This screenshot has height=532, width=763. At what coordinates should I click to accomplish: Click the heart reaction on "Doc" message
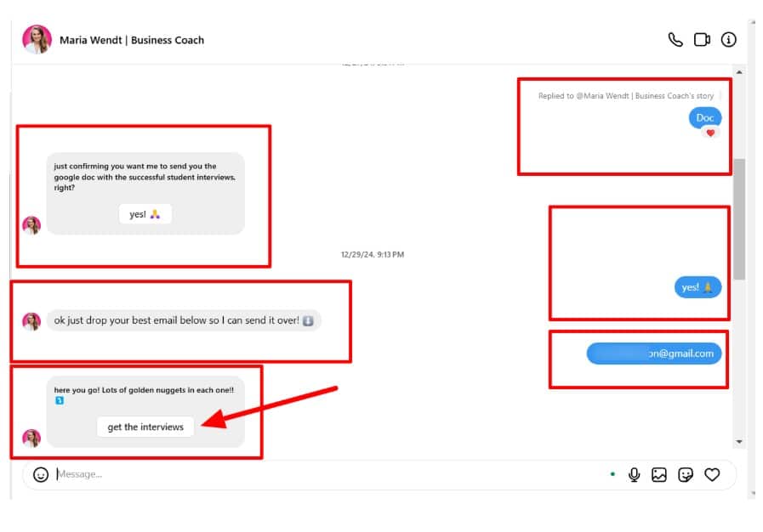(x=710, y=133)
